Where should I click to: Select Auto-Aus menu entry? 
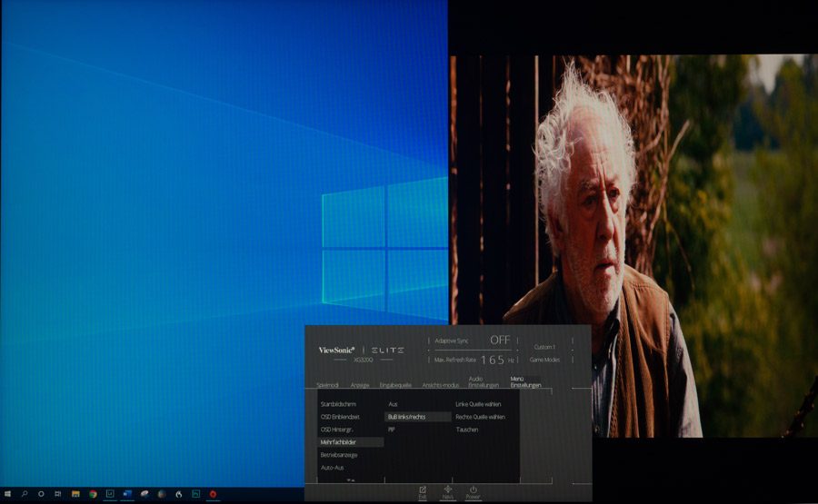click(x=333, y=468)
